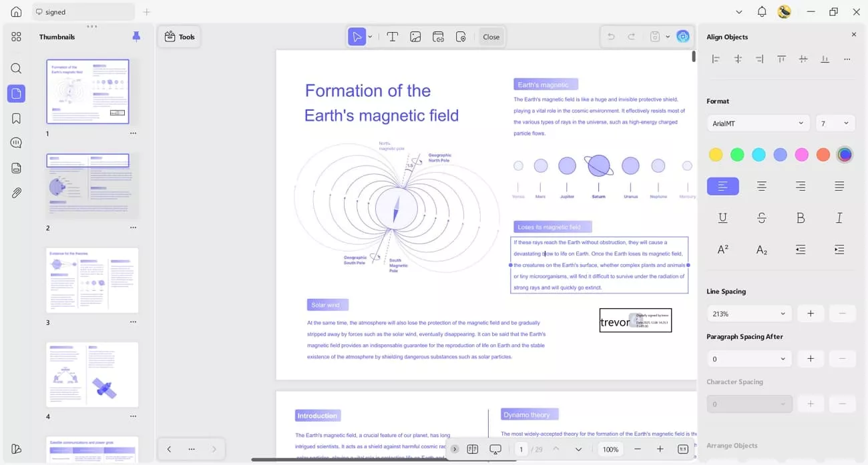Open the Line Spacing dropdown showing 213%

point(749,313)
